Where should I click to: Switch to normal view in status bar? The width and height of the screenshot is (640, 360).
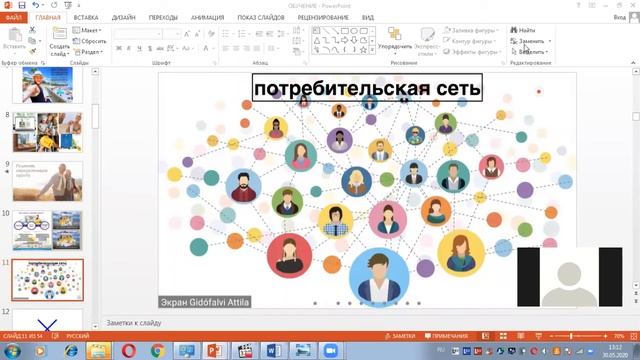485,336
